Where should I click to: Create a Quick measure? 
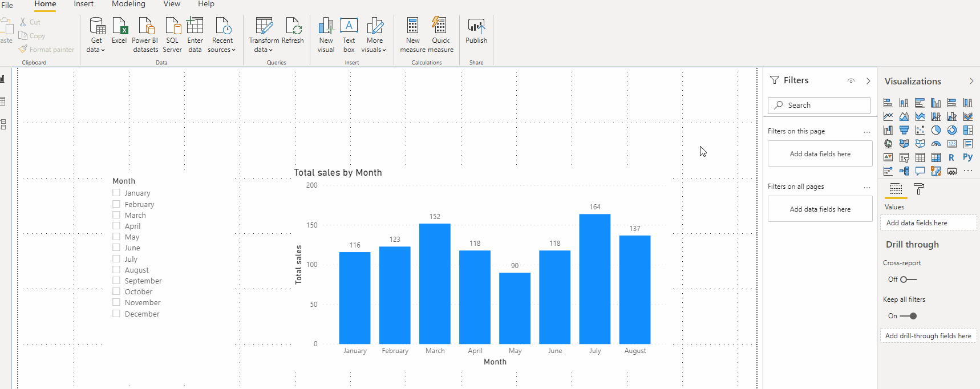click(441, 35)
